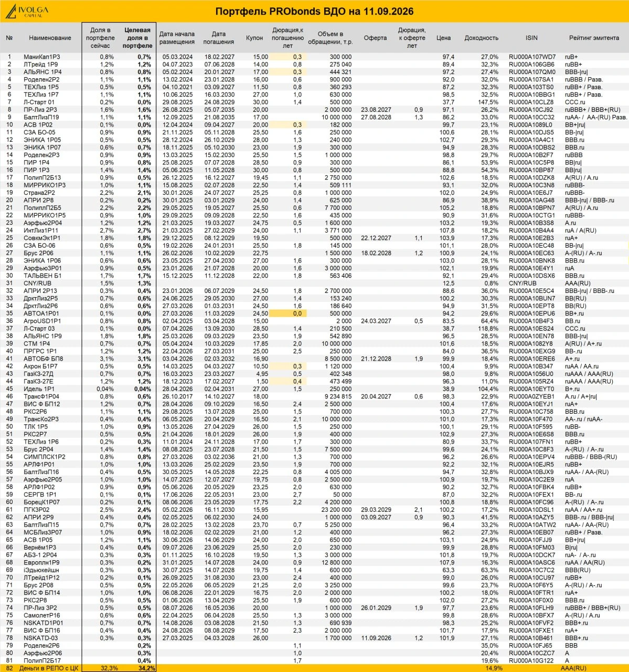Select the 'БалтЛизП19' name cell
The height and width of the screenshot is (672, 629).
click(x=41, y=118)
